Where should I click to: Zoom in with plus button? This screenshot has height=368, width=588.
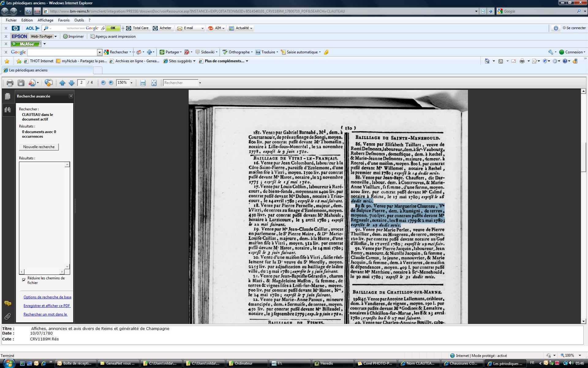(111, 83)
